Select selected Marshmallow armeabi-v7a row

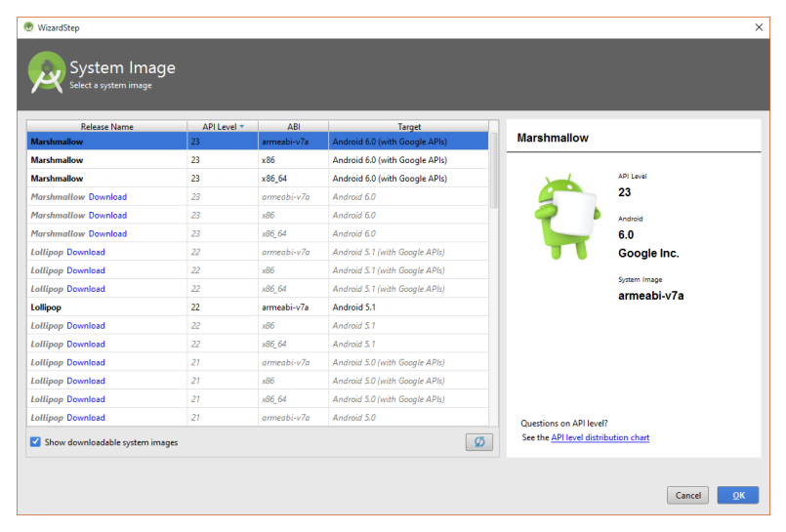click(258, 142)
